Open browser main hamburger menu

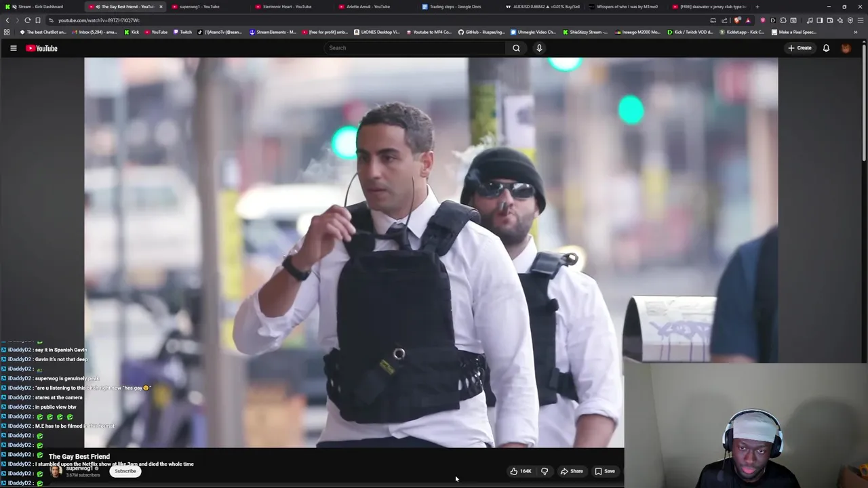(861, 20)
